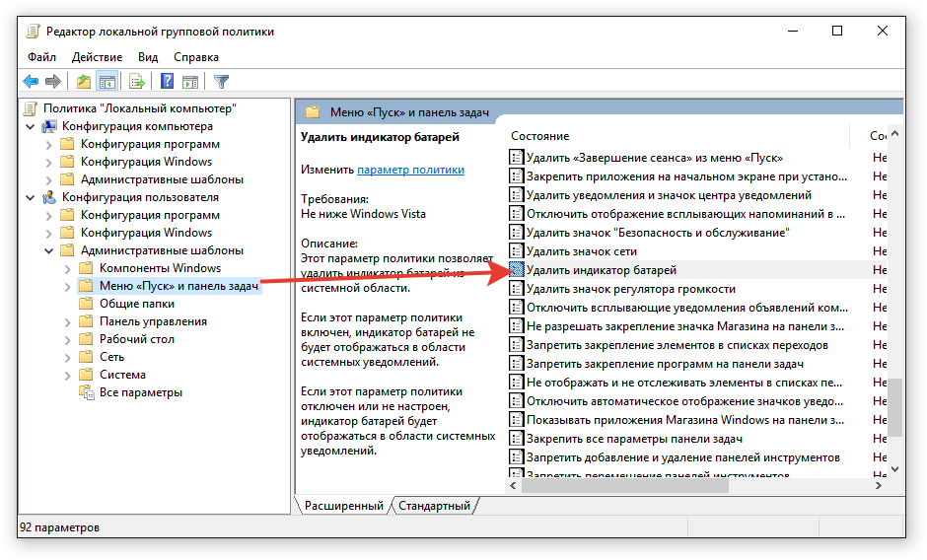The height and width of the screenshot is (560, 927).
Task: Click the Система folder icon
Action: click(86, 375)
